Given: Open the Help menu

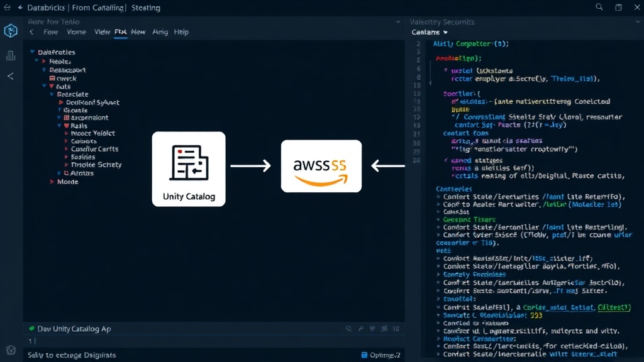Looking at the screenshot, I should pos(181,32).
